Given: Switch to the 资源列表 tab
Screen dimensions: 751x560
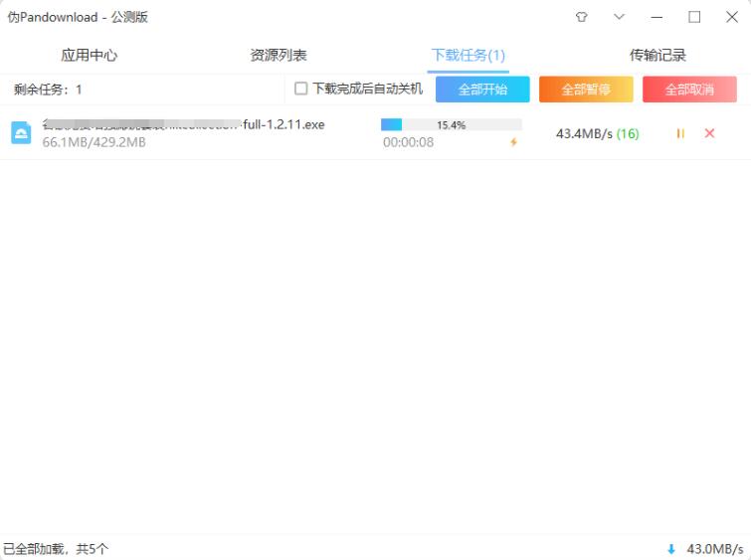Looking at the screenshot, I should click(279, 55).
